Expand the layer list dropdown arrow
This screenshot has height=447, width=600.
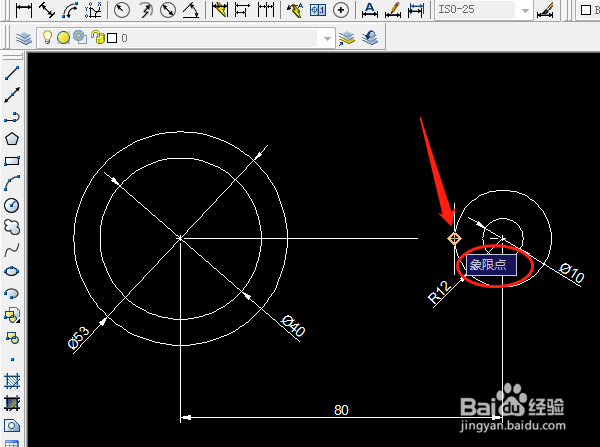[327, 38]
